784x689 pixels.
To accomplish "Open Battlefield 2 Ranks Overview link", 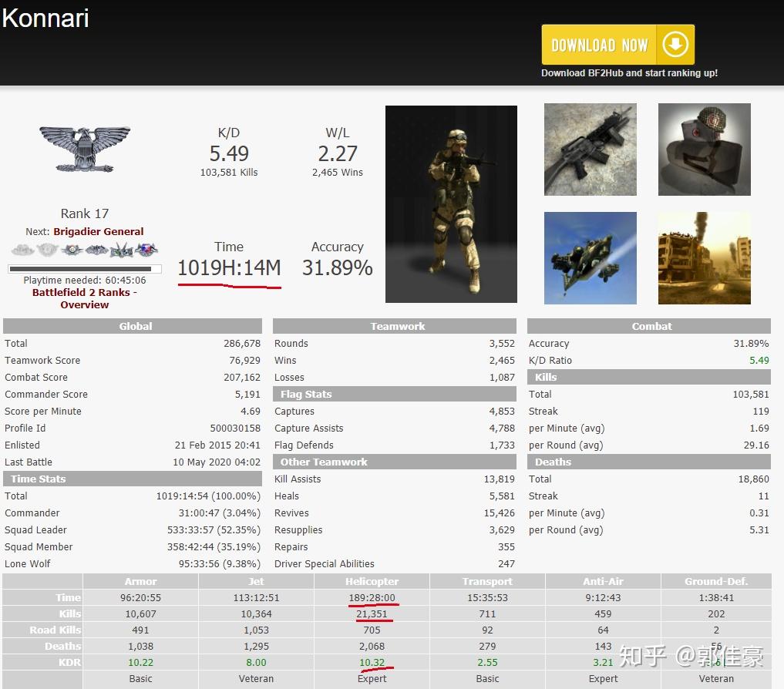I will [x=85, y=298].
